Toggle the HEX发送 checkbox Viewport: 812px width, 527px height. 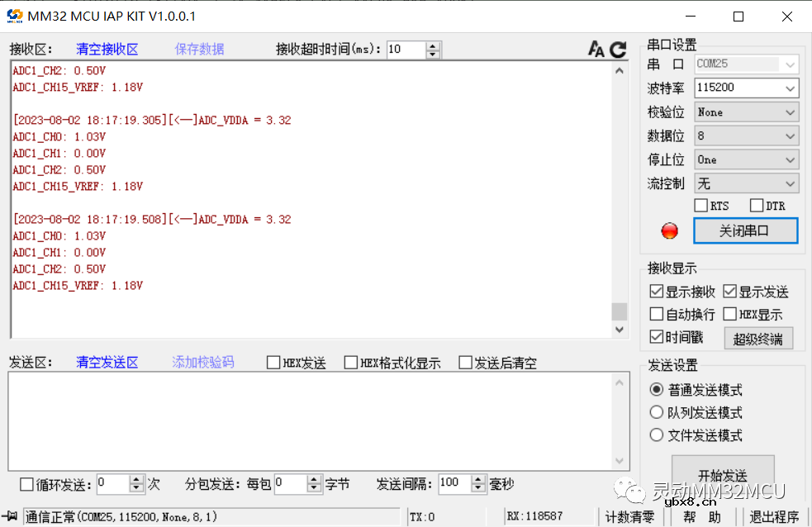[x=273, y=363]
